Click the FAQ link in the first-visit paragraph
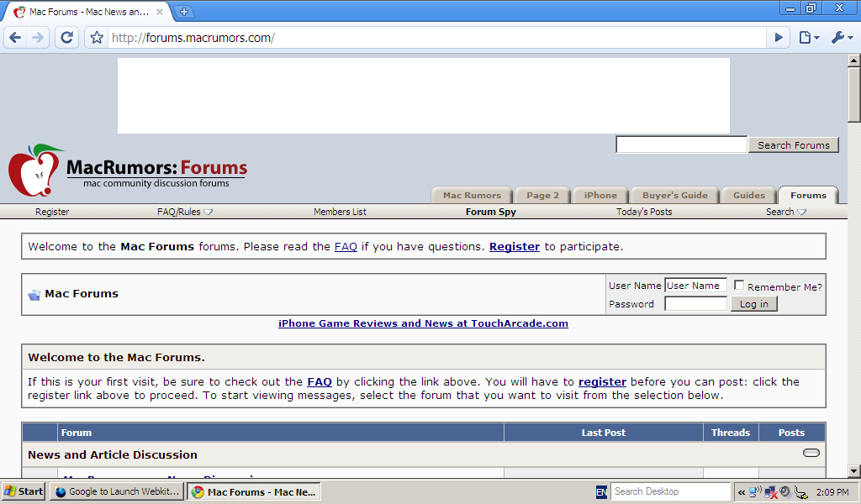The image size is (861, 504). click(x=320, y=381)
